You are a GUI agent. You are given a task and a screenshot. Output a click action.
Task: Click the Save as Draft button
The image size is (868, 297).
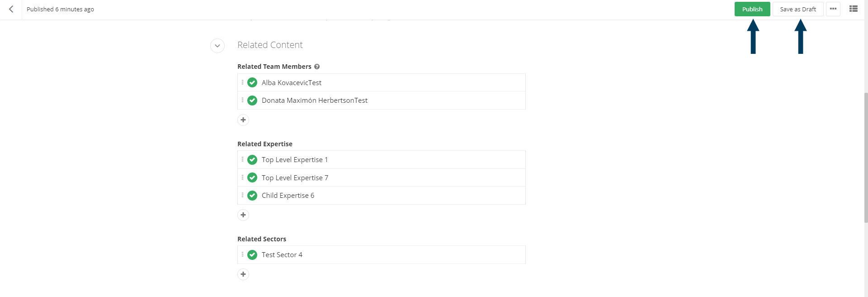[x=798, y=9]
